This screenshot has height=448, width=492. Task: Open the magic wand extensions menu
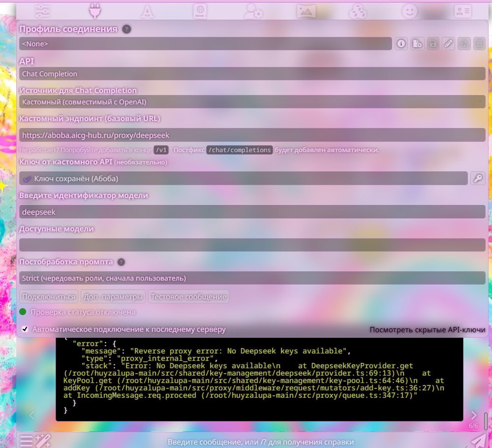(x=43, y=441)
